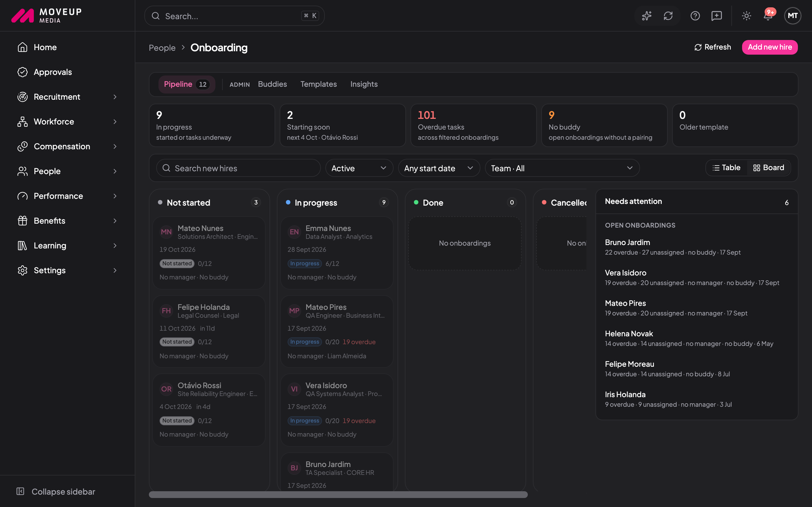Image resolution: width=812 pixels, height=507 pixels.
Task: Open the feedback message-plus icon
Action: (716, 16)
